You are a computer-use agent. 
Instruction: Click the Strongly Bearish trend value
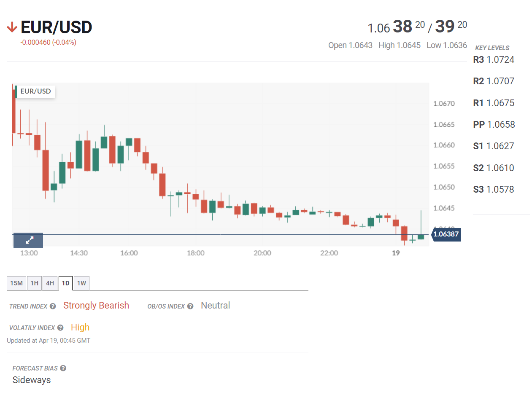(96, 306)
